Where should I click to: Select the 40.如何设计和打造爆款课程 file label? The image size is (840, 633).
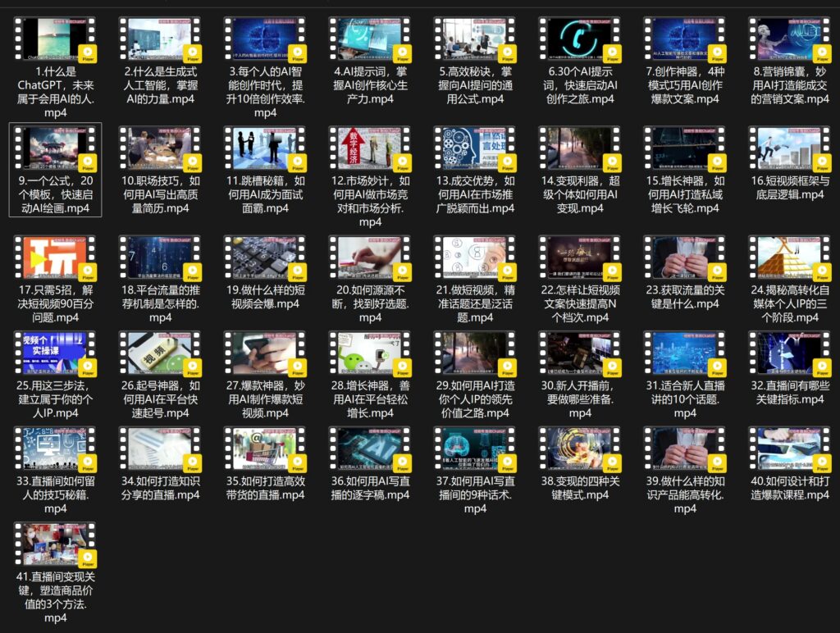790,488
